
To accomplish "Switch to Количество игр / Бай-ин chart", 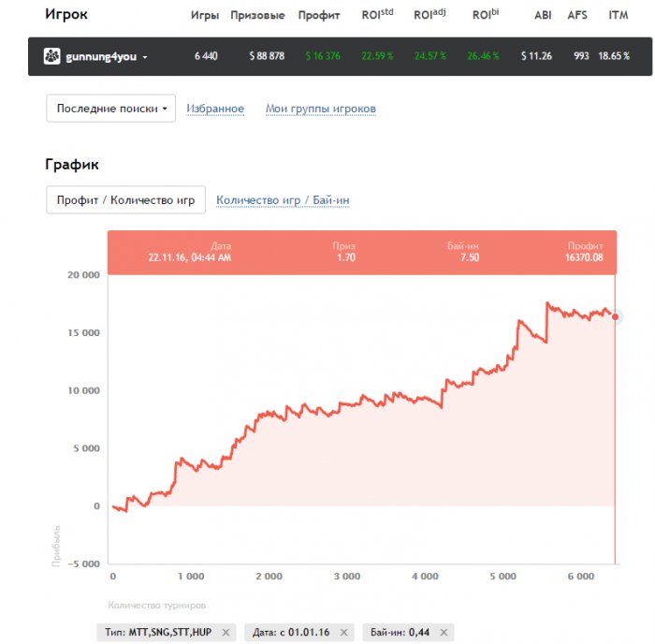I will pos(283,199).
